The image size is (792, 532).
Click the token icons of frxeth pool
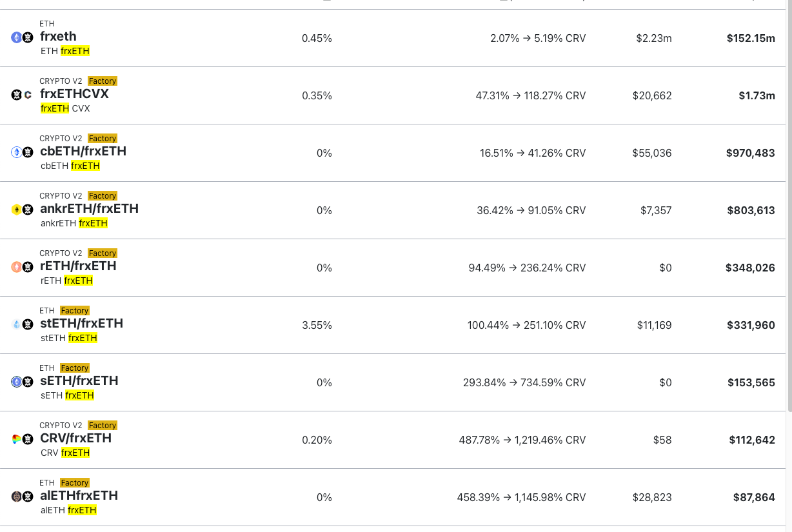[x=22, y=37]
